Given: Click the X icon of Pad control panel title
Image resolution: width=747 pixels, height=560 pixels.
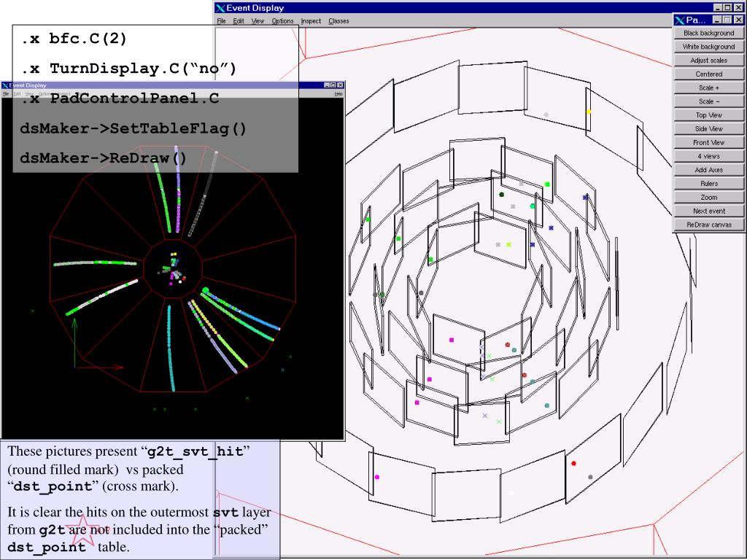Looking at the screenshot, I should tap(679, 20).
